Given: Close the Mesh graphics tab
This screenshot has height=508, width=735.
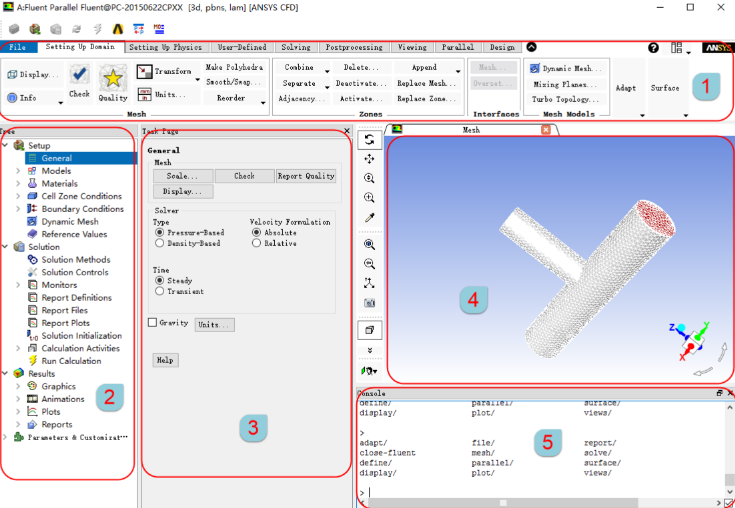Looking at the screenshot, I should coord(545,130).
